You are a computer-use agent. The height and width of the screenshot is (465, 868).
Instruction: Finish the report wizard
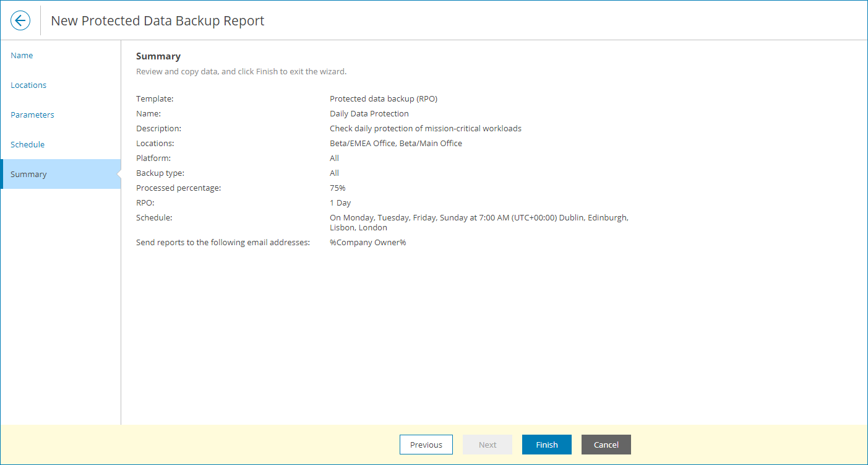tap(547, 445)
